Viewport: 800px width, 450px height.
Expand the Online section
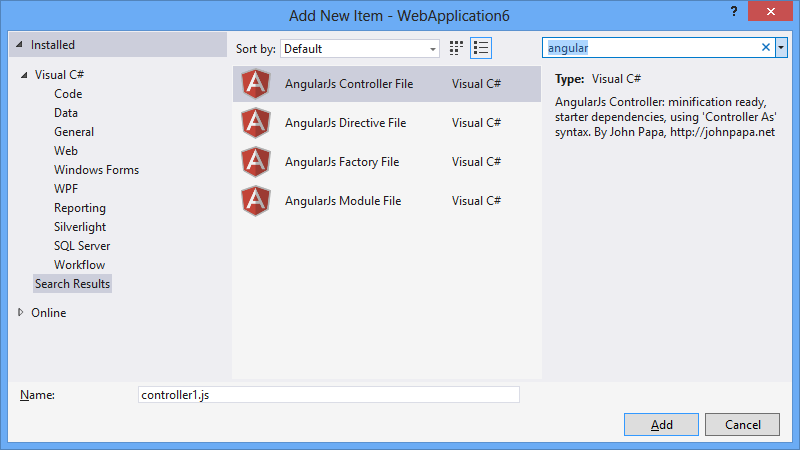tap(20, 312)
